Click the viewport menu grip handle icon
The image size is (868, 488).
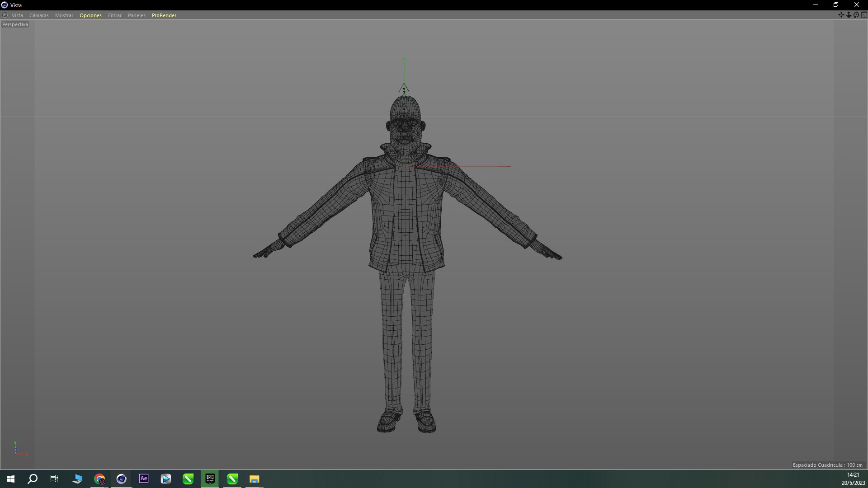tap(5, 15)
